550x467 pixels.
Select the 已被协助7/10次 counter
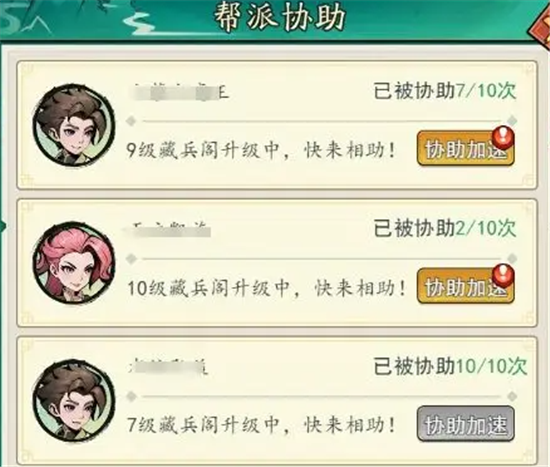click(444, 91)
